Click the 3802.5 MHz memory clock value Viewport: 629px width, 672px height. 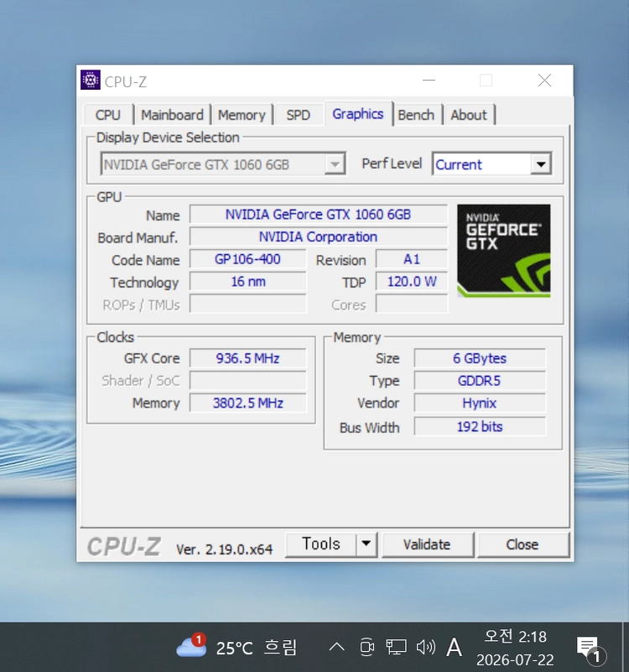(x=247, y=403)
